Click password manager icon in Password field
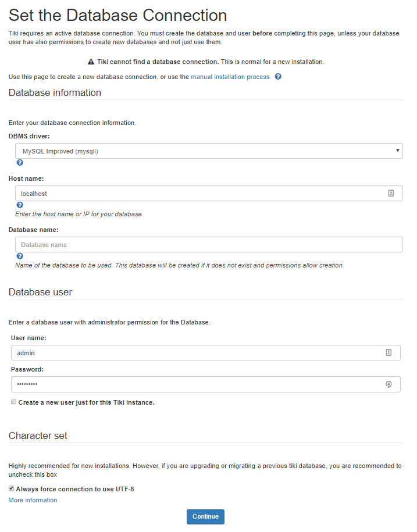The height and width of the screenshot is (532, 417). 389,384
